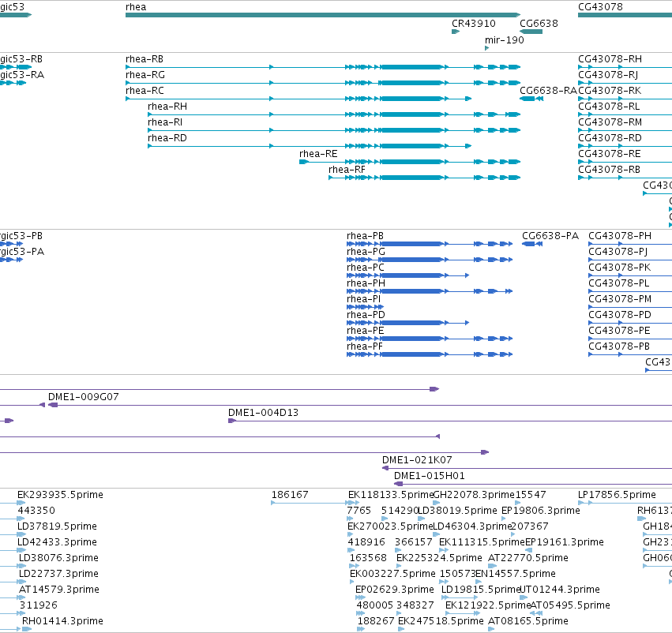Open the DME1-021K07 BAC label
The width and height of the screenshot is (672, 633).
tap(417, 460)
